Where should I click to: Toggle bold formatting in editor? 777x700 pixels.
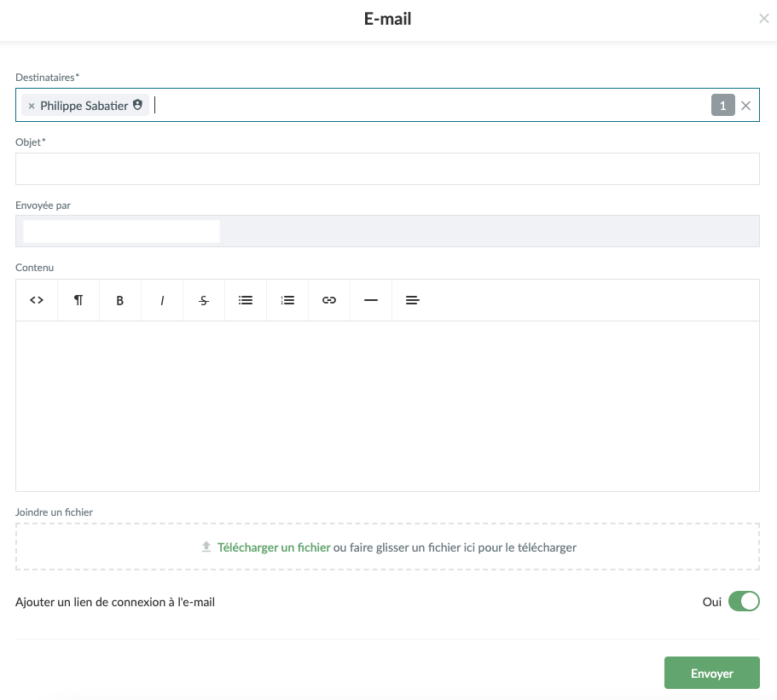point(120,300)
